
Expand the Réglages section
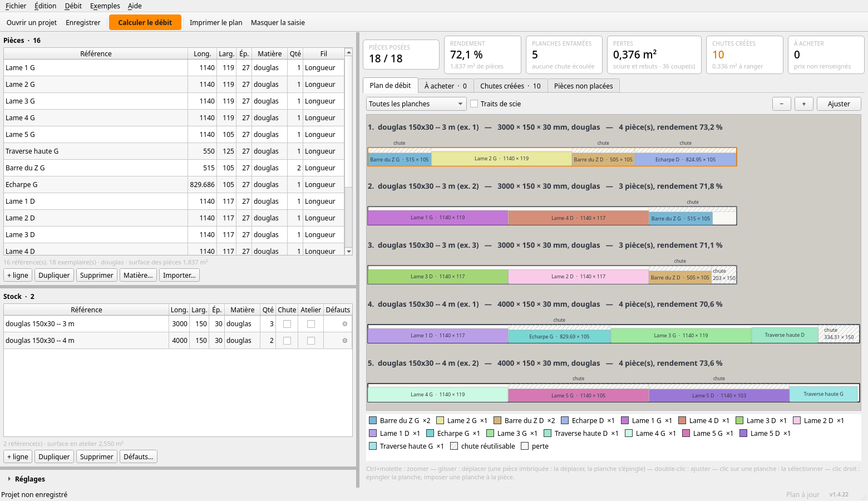[x=26, y=479]
